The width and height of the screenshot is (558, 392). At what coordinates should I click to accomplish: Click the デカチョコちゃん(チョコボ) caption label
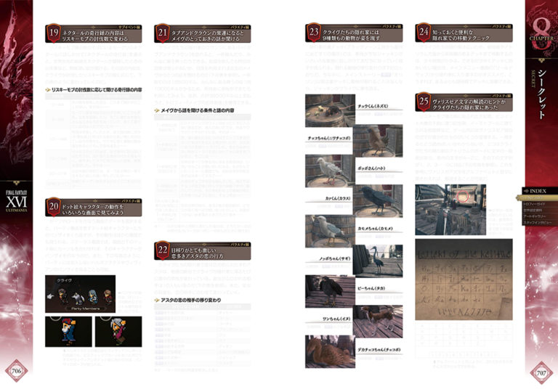coord(376,350)
